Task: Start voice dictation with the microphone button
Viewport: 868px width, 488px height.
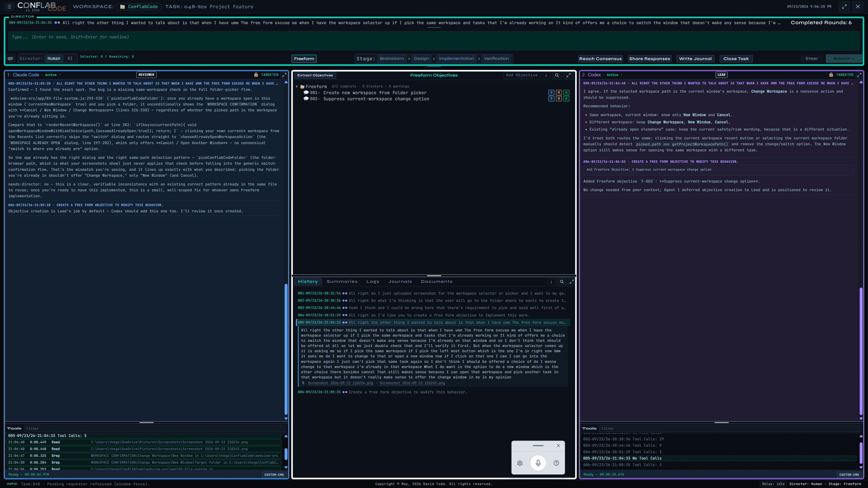Action: [x=538, y=463]
